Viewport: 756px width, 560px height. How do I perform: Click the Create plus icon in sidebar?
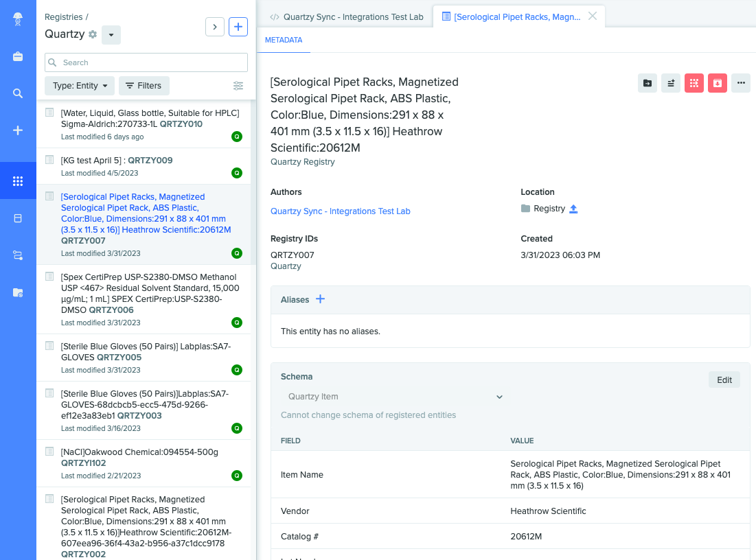18,130
